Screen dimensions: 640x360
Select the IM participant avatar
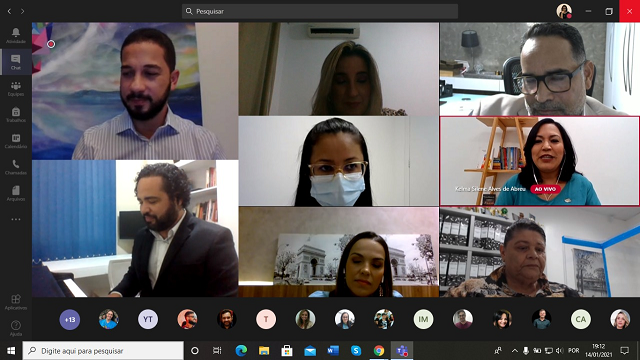tap(423, 319)
